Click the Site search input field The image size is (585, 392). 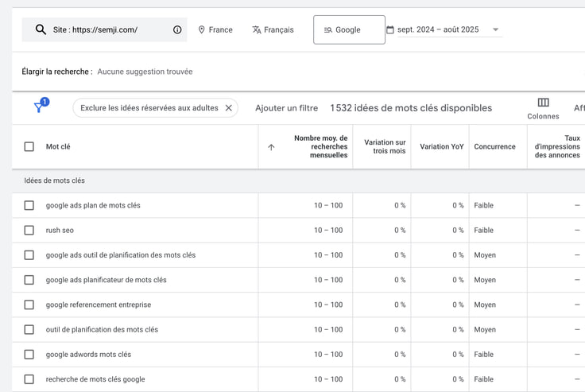click(x=104, y=29)
